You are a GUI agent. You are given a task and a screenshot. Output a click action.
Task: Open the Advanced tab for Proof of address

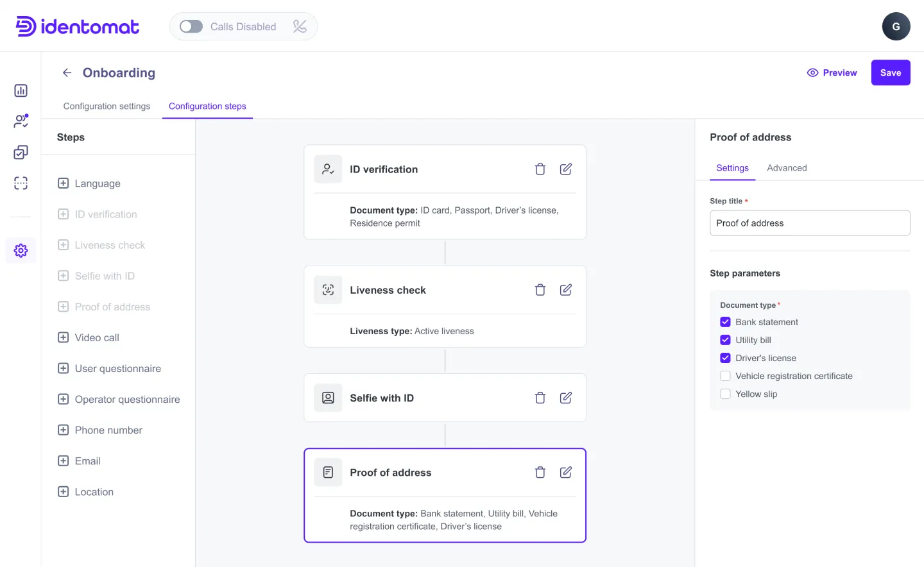(x=787, y=167)
